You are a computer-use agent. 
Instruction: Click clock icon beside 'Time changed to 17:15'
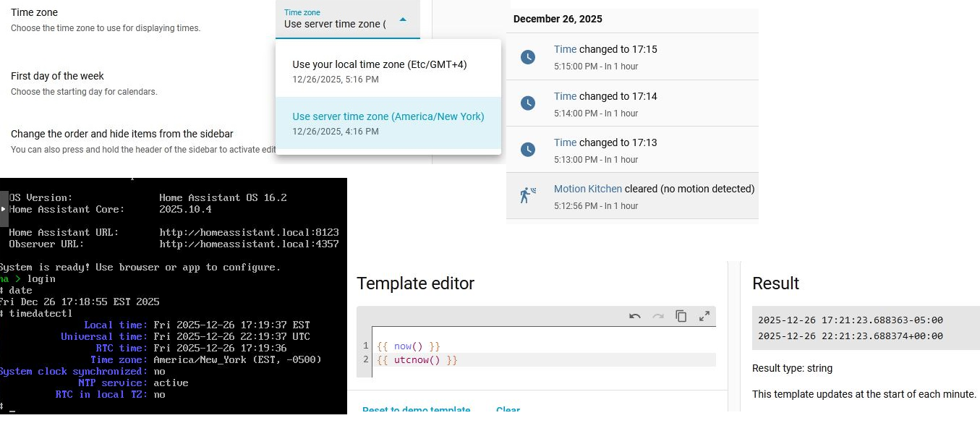[528, 56]
